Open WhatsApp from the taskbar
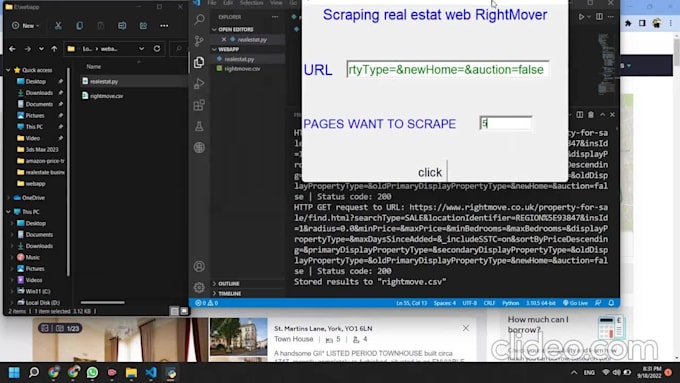 (92, 373)
